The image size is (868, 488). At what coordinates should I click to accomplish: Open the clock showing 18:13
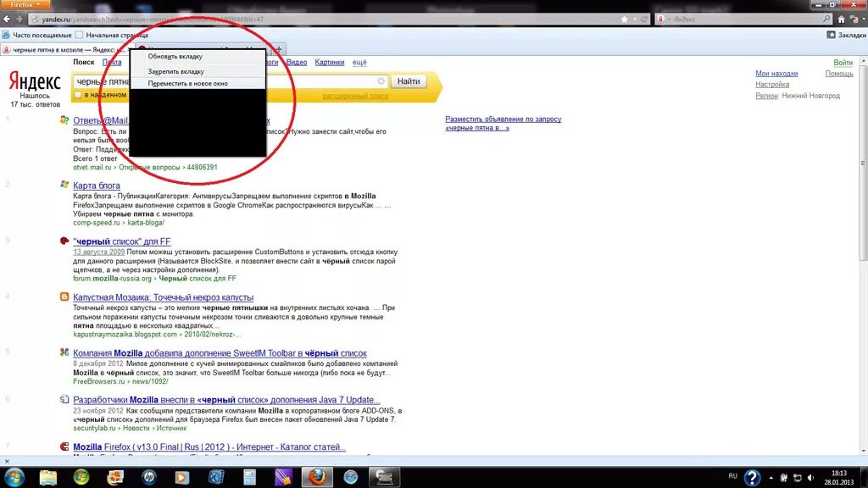838,478
